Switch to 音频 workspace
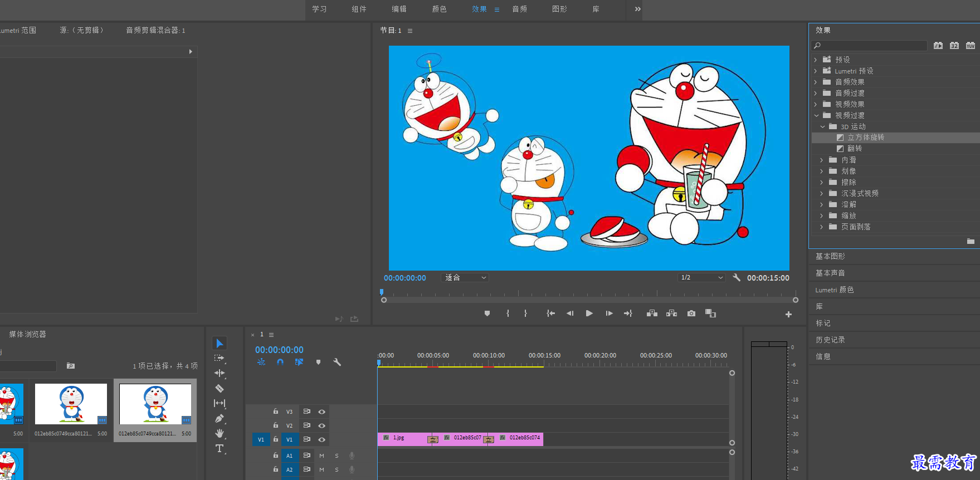The height and width of the screenshot is (480, 980). 519,9
